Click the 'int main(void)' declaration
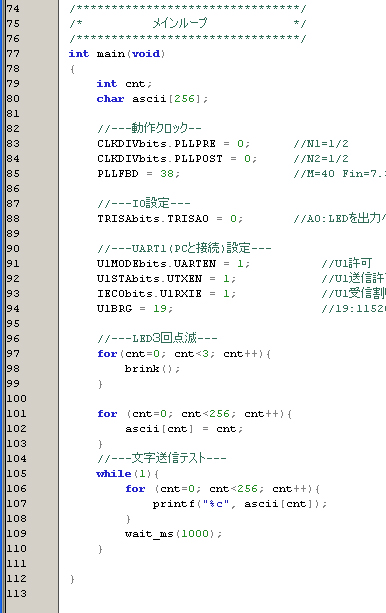The height and width of the screenshot is (613, 386). tap(117, 54)
